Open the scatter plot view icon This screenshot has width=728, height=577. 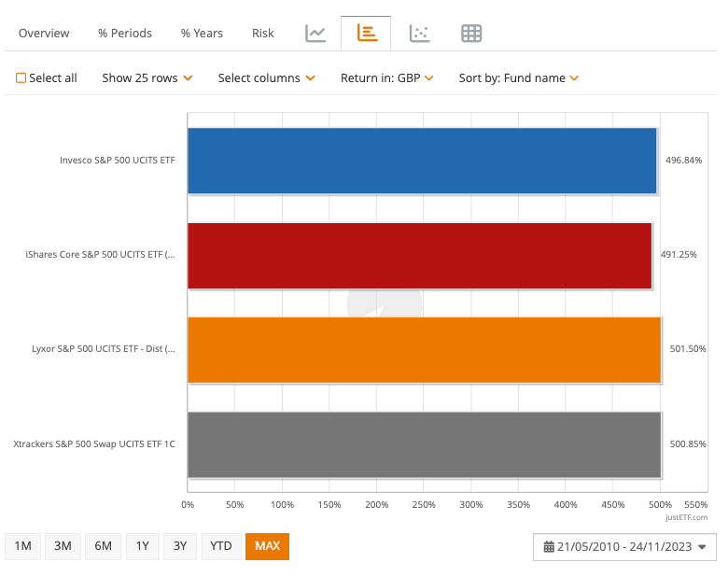[x=420, y=34]
